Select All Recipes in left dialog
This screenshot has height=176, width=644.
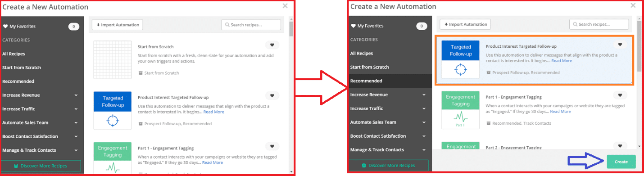(x=14, y=54)
